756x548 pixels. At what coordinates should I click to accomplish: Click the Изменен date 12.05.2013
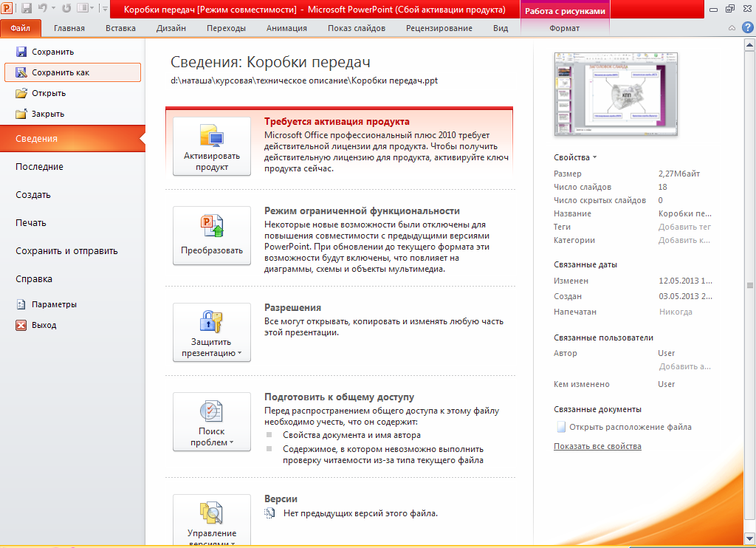(x=685, y=280)
